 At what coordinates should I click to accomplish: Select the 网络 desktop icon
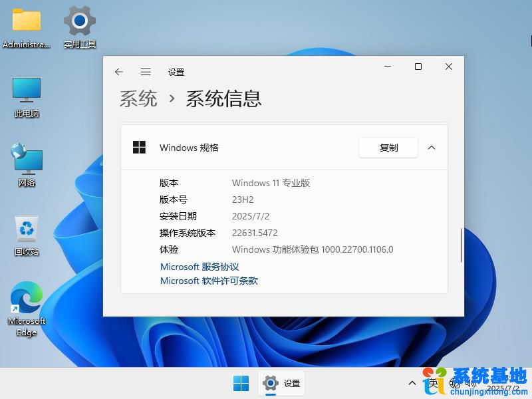pyautogui.click(x=27, y=165)
